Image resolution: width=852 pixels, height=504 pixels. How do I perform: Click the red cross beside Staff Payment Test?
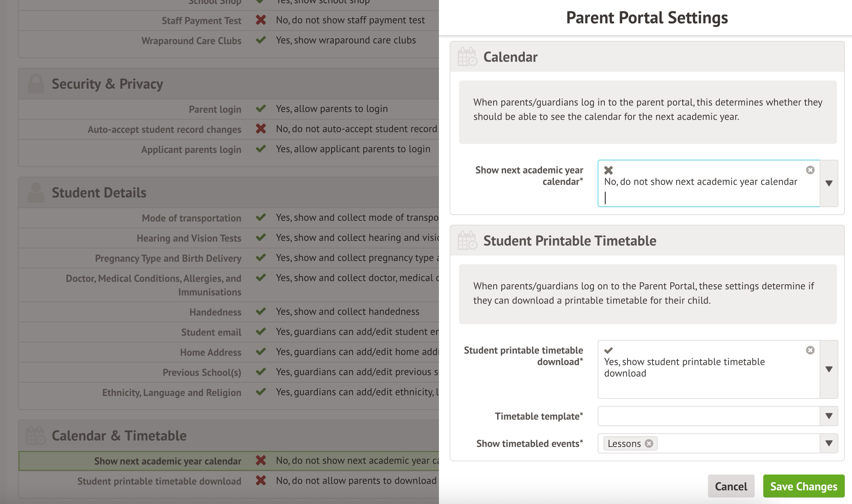coord(261,20)
